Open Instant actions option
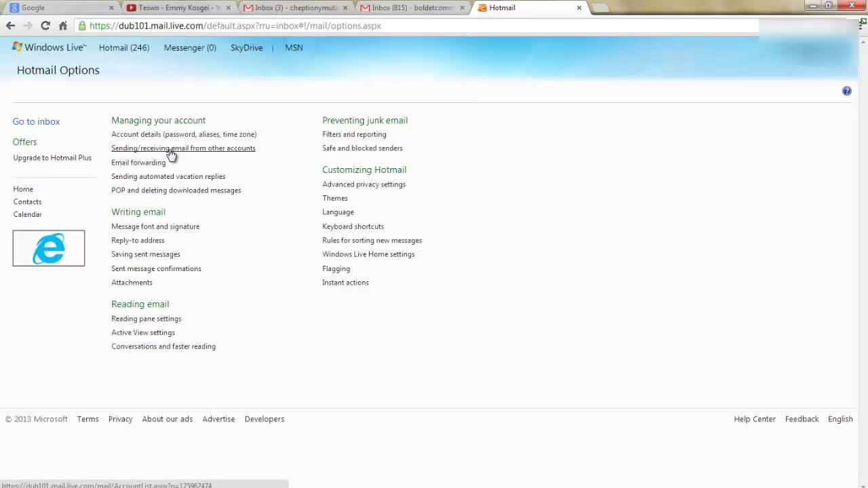Image resolution: width=868 pixels, height=488 pixels. pyautogui.click(x=345, y=283)
